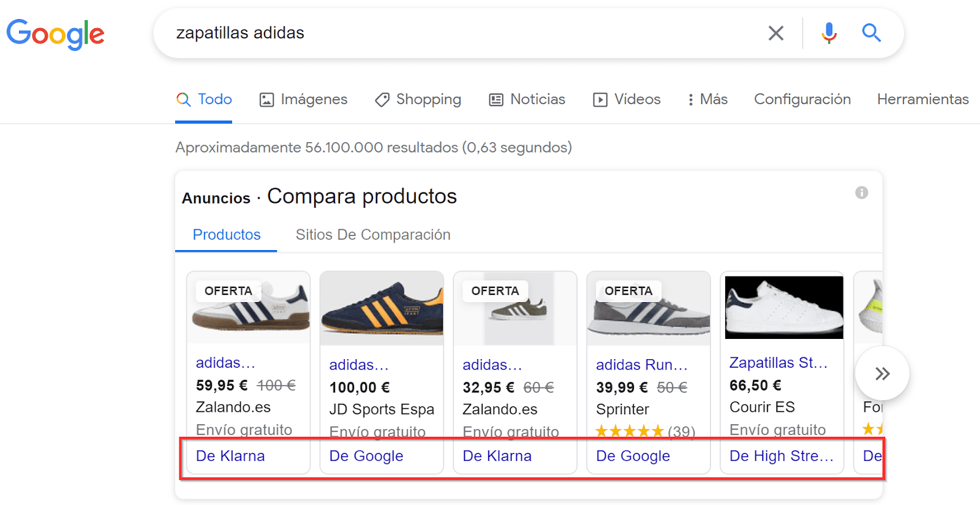Select the Sitios De Comparación tab
980x505 pixels.
point(373,235)
